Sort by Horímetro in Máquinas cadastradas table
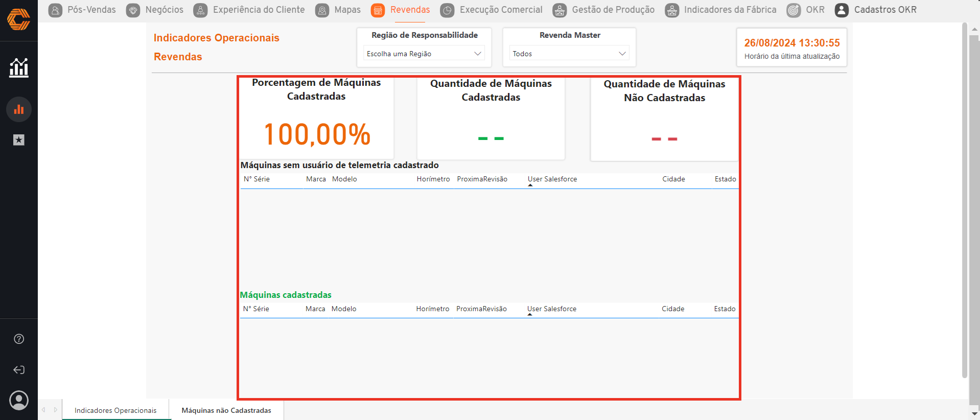980x420 pixels. [x=433, y=309]
